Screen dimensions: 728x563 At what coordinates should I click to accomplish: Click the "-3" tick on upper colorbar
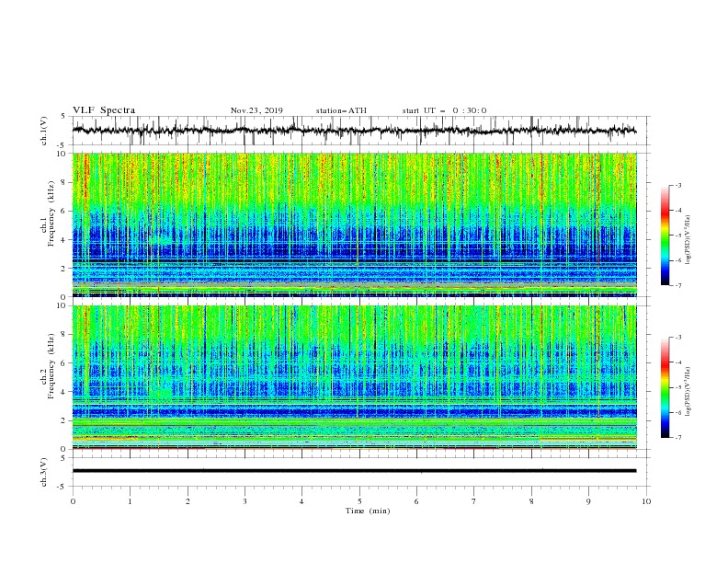click(677, 185)
